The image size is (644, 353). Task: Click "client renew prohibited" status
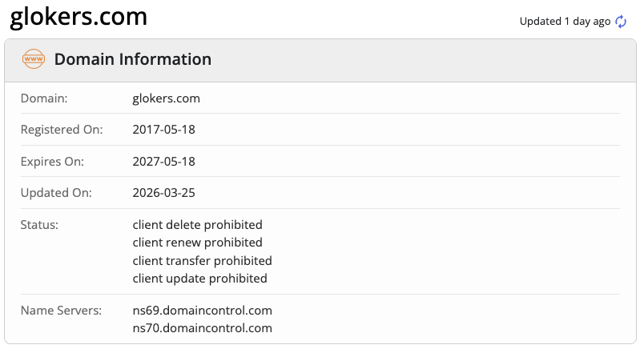click(x=197, y=243)
